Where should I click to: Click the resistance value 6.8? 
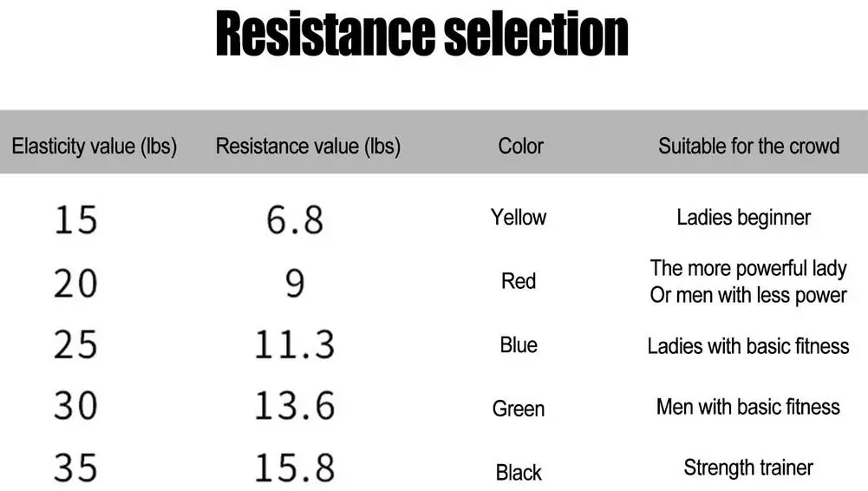coord(295,219)
